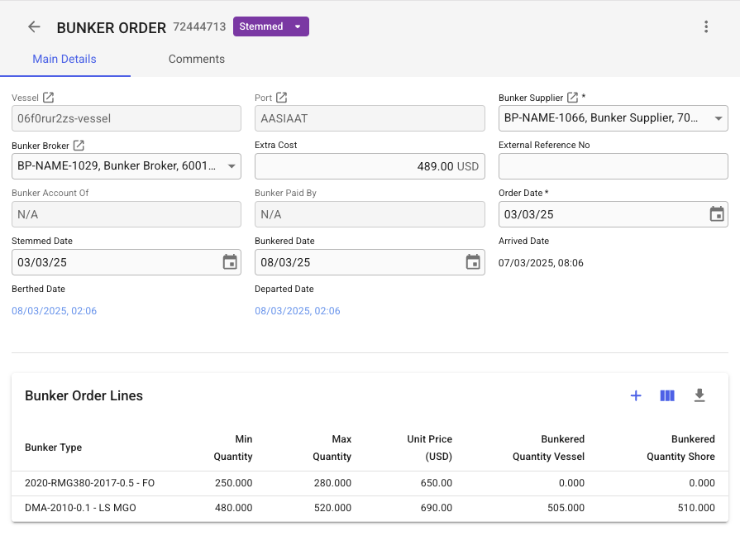This screenshot has width=740, height=560.
Task: Expand the Bunker Supplier dropdown
Action: (x=718, y=118)
